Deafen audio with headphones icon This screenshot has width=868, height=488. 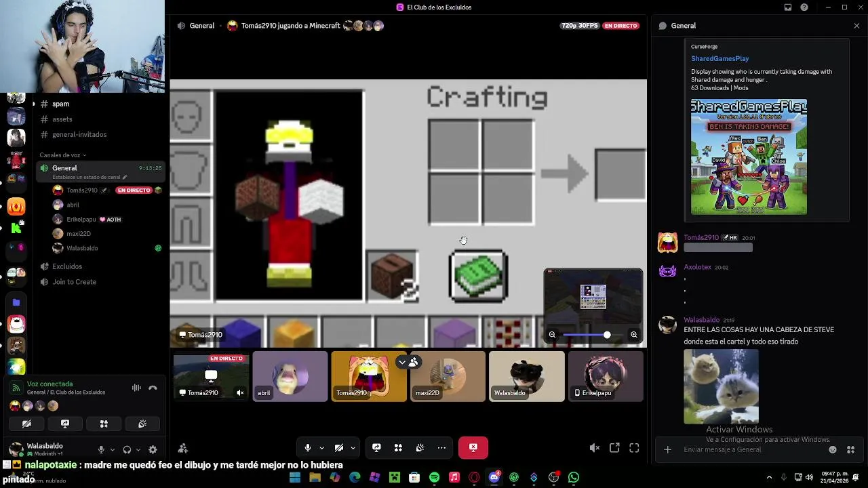pyautogui.click(x=127, y=449)
